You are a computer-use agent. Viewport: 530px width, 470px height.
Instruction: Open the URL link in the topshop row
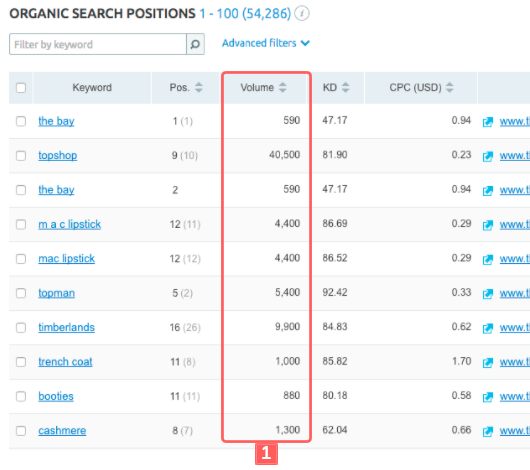[515, 156]
